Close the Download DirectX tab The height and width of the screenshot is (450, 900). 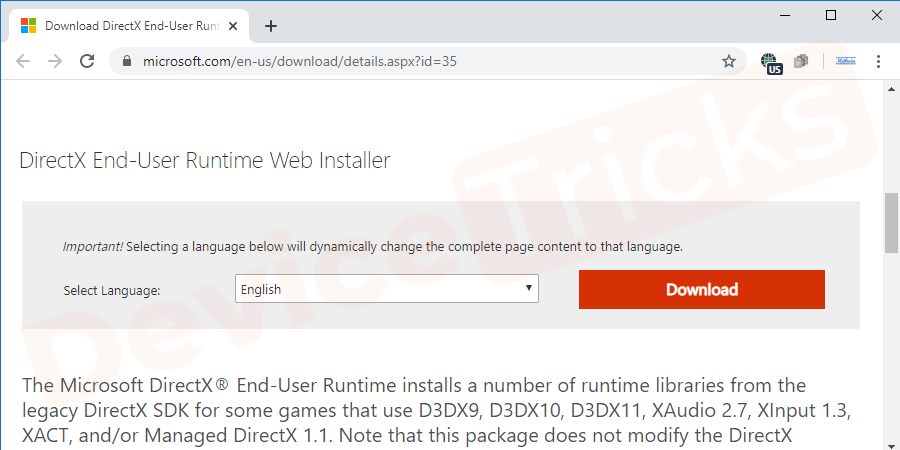point(233,26)
